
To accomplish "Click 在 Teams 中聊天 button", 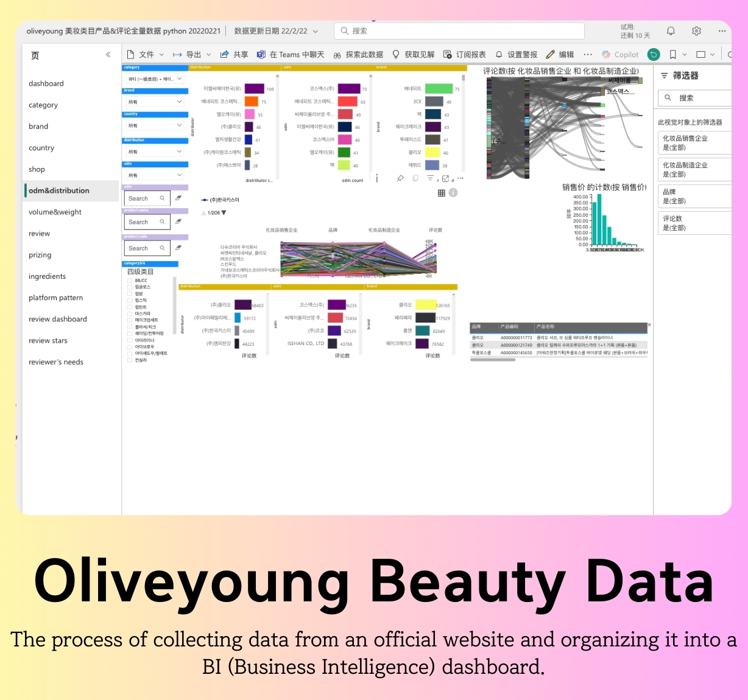I will pos(291,54).
